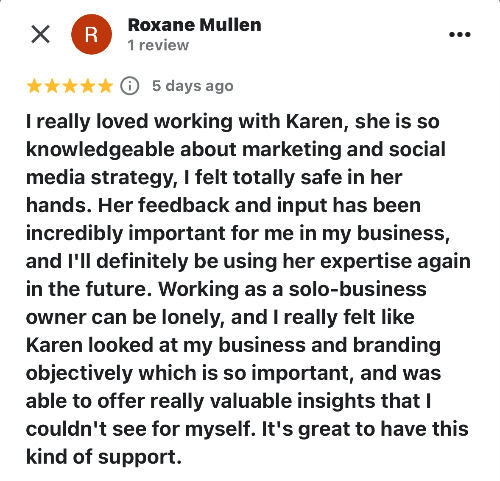The width and height of the screenshot is (500, 481).
Task: Click the word "Karen" in the first line
Action: (x=315, y=121)
